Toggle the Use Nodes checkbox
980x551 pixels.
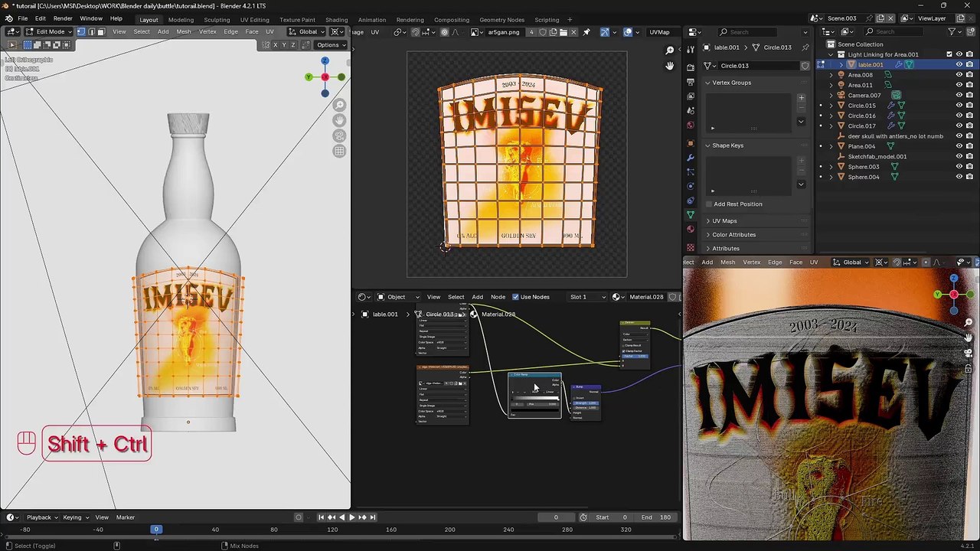point(515,297)
